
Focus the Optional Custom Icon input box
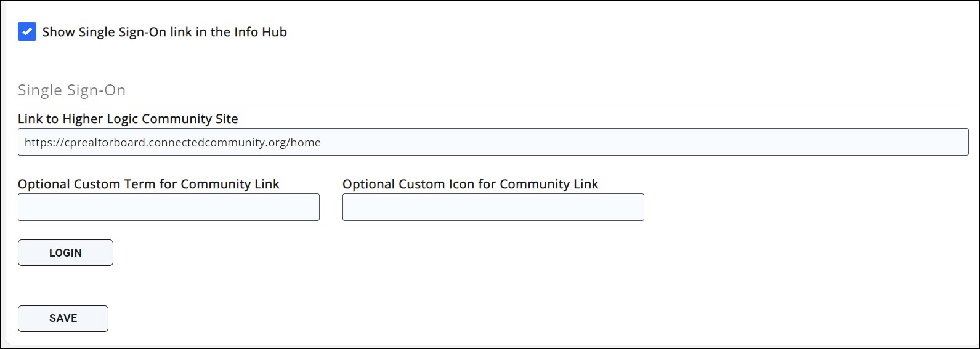coord(493,207)
